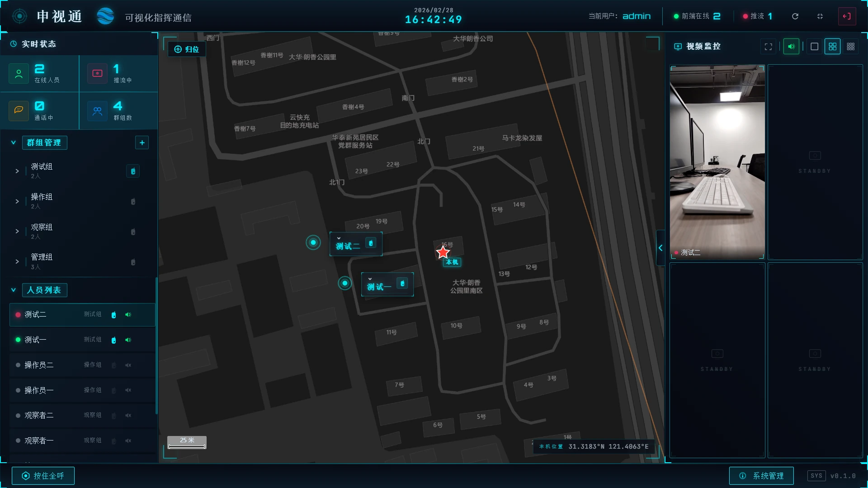This screenshot has width=868, height=488.
Task: Toggle video monitor sound on/off
Action: coord(791,47)
